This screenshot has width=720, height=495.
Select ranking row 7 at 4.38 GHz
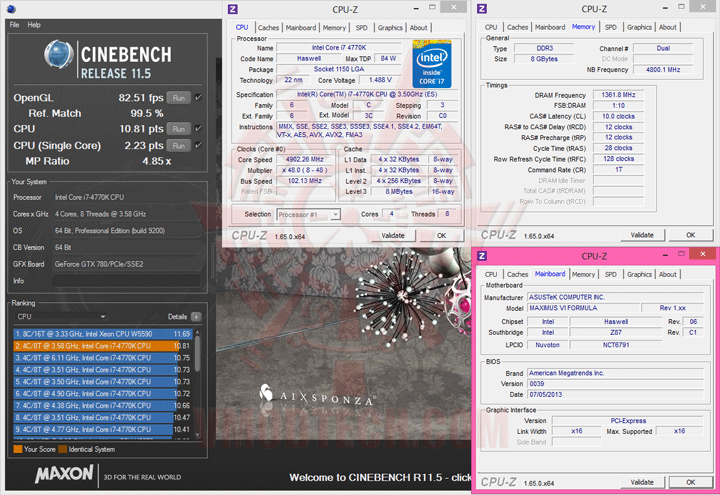[102, 405]
